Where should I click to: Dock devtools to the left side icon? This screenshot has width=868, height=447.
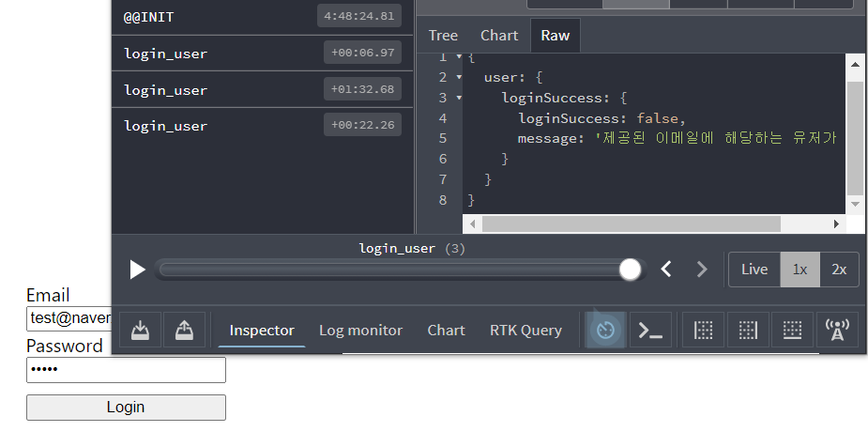click(x=704, y=331)
